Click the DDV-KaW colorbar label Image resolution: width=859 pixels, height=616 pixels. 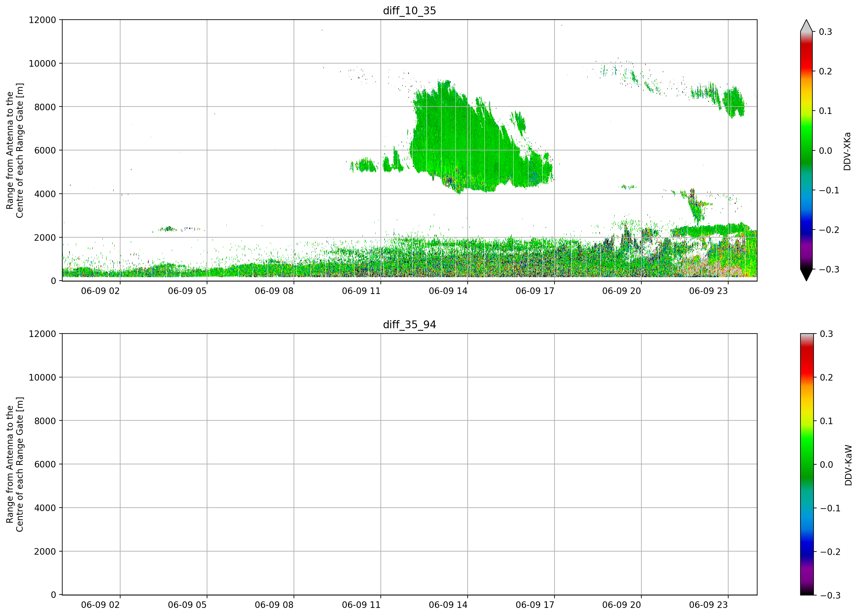click(x=848, y=465)
